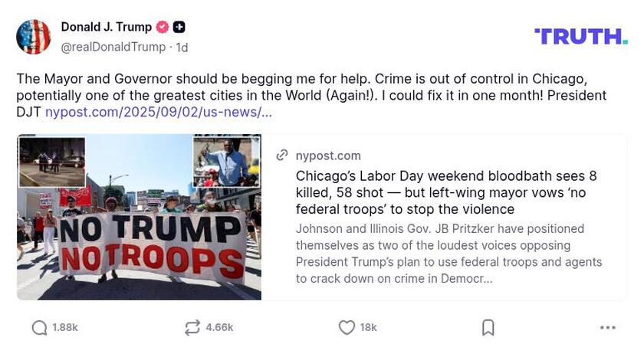Click the 4.66k ReTruth count

pos(219,328)
